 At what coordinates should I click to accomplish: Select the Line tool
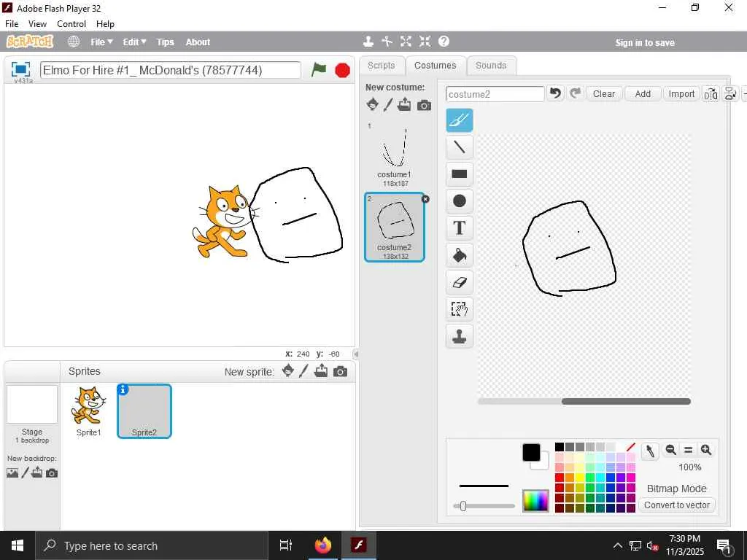click(x=460, y=147)
